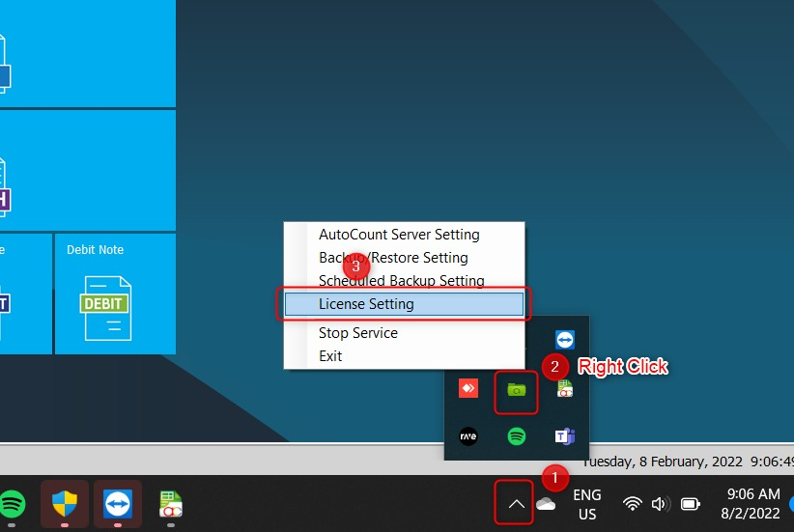794x532 pixels.
Task: Click the green AutoCount Server tray icon
Action: (x=516, y=390)
